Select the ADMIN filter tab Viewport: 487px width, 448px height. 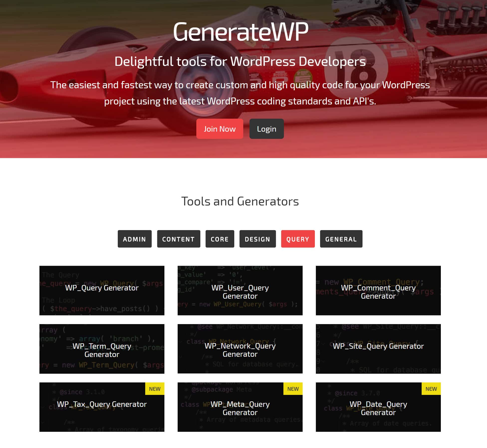tap(134, 239)
